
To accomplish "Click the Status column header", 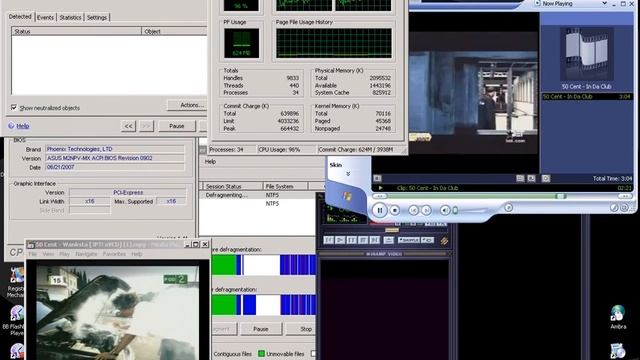I will pos(77,31).
